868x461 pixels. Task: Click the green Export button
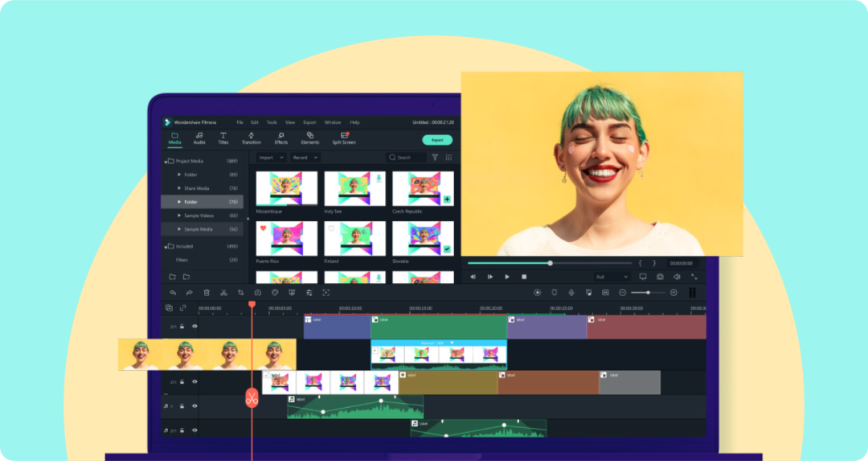[437, 140]
